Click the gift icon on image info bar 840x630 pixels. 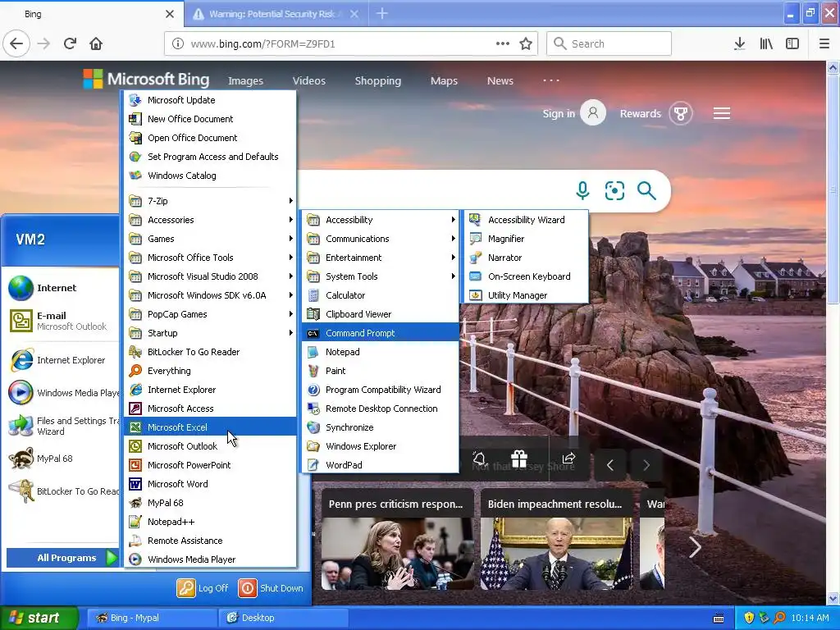[518, 459]
